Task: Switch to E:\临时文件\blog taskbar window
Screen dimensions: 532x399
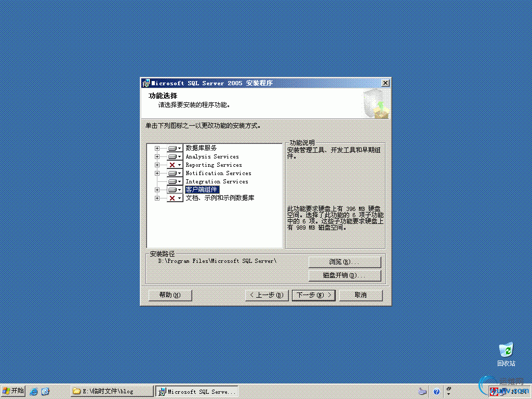Action: click(112, 391)
